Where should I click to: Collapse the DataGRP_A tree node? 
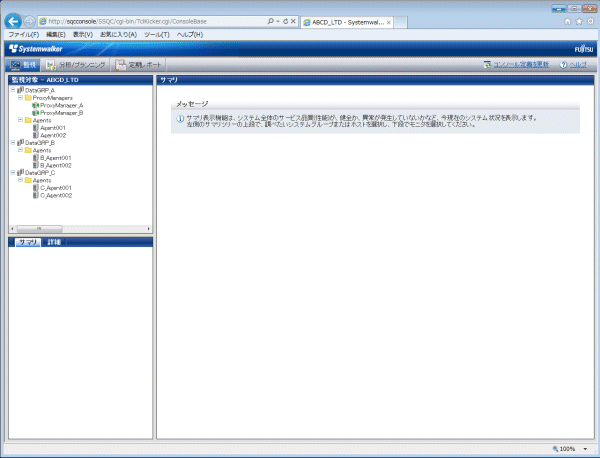[x=13, y=90]
